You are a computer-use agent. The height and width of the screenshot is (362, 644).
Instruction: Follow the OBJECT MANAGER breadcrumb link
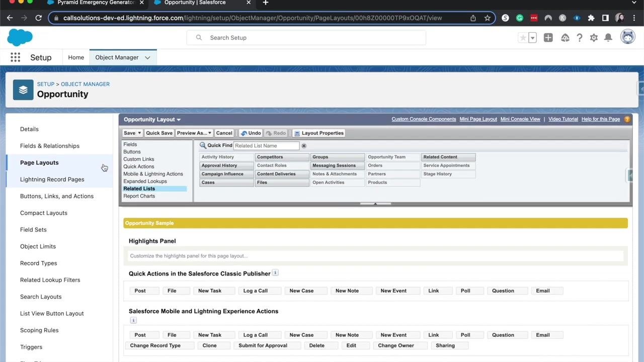[x=85, y=84]
